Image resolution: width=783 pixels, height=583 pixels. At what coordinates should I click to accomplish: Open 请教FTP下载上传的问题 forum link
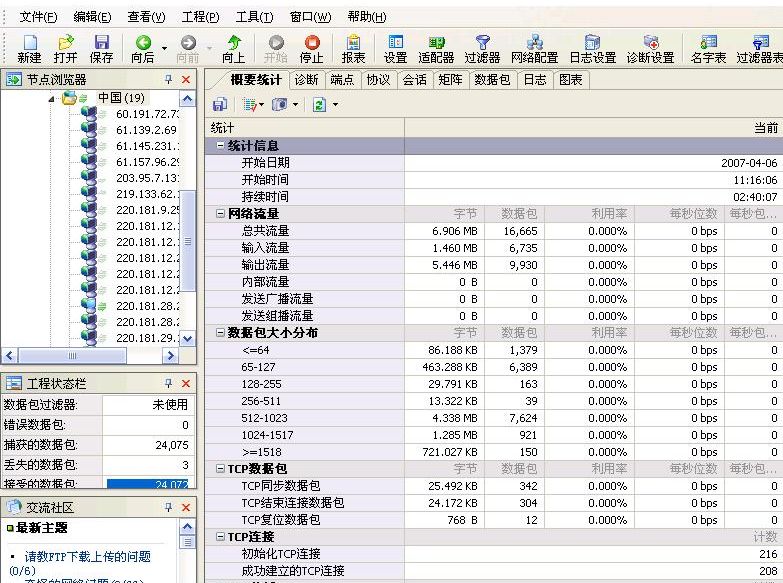click(x=88, y=556)
